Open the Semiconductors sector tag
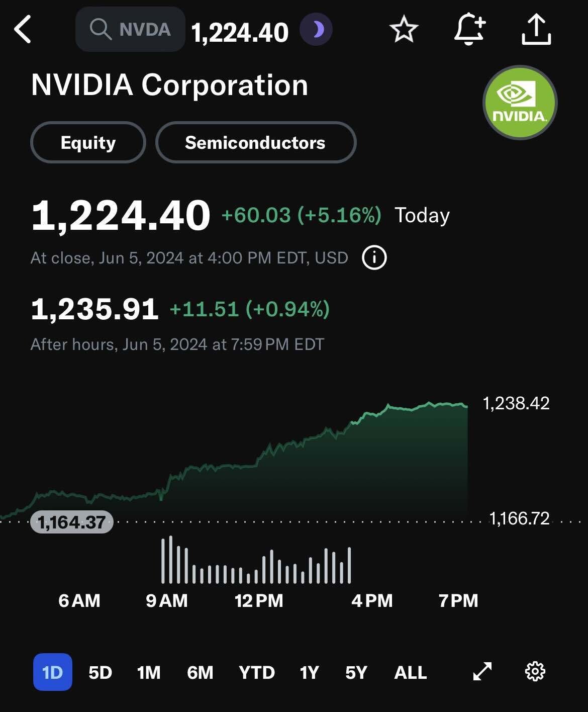 click(x=255, y=143)
